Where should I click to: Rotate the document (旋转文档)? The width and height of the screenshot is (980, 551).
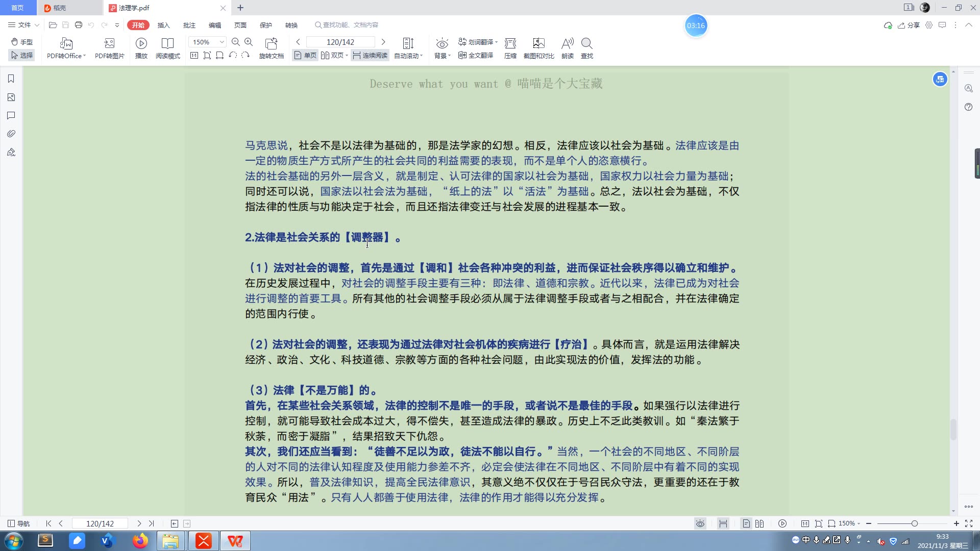coord(272,48)
